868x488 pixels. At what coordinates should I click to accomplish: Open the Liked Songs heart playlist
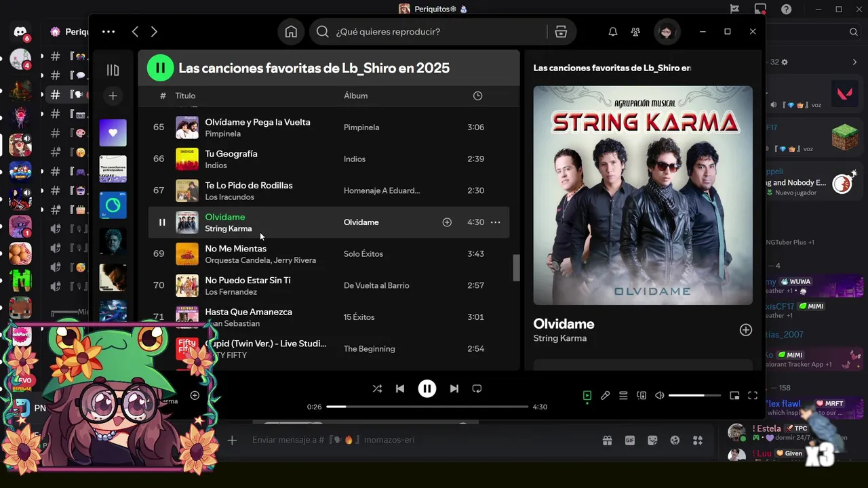(x=113, y=133)
